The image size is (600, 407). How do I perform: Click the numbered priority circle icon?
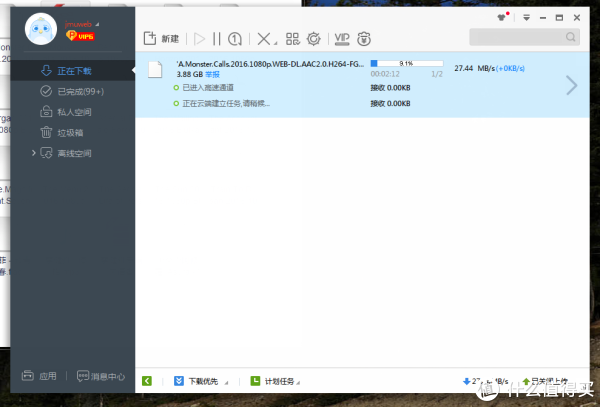click(235, 39)
